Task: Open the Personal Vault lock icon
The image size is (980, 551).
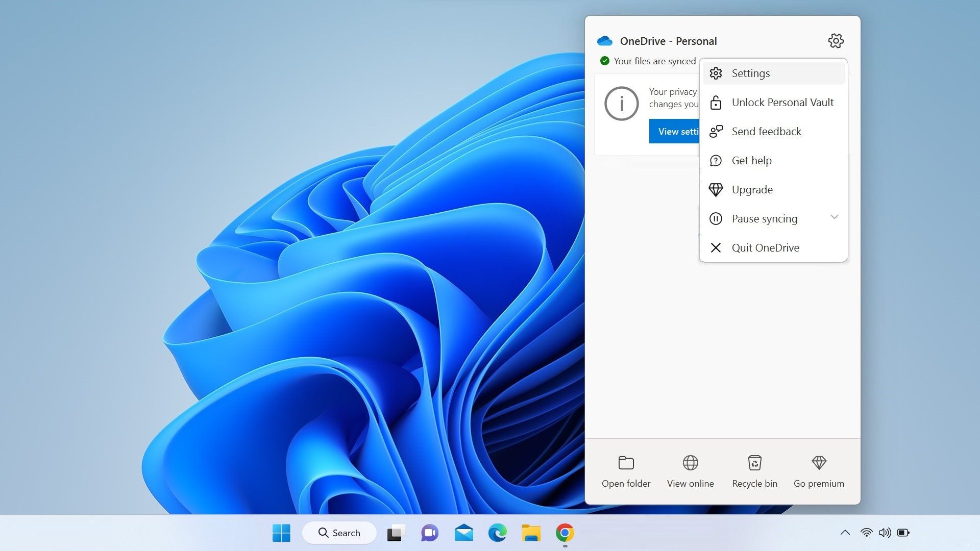Action: point(716,102)
